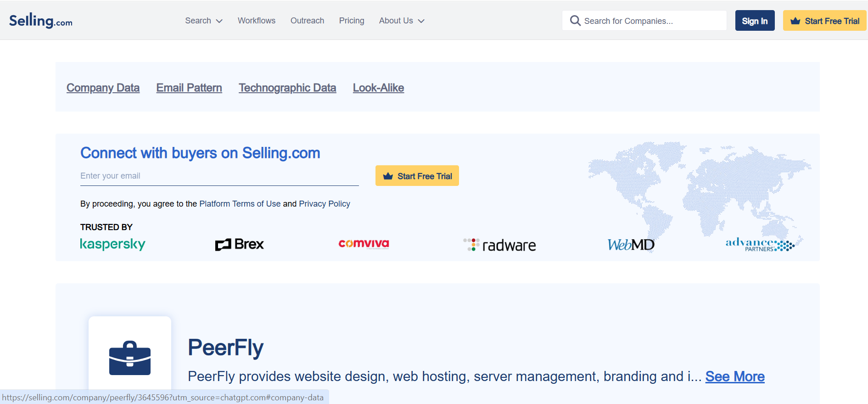Click the Advance Partners logo

click(760, 244)
